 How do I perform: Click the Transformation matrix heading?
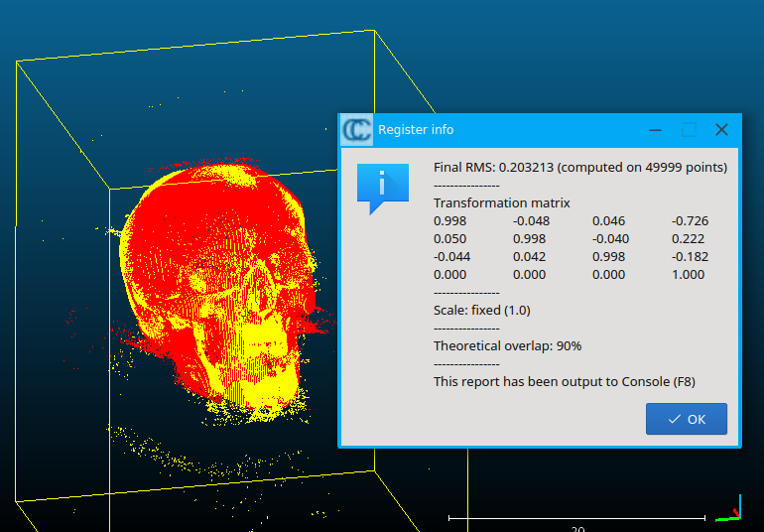coord(501,202)
